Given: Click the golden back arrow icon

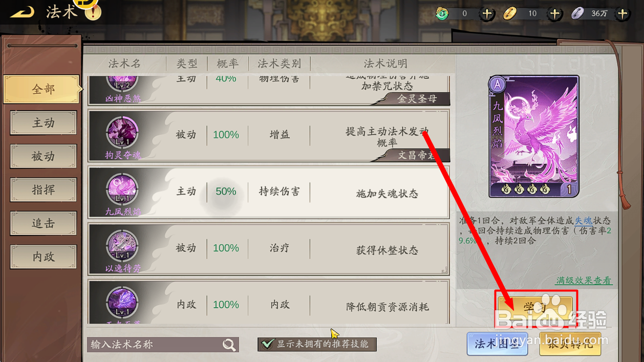Looking at the screenshot, I should [x=22, y=11].
